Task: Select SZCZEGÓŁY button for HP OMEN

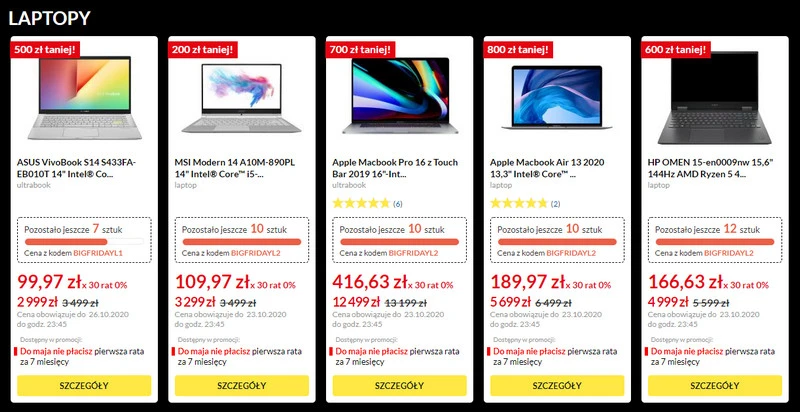Action: (x=715, y=386)
